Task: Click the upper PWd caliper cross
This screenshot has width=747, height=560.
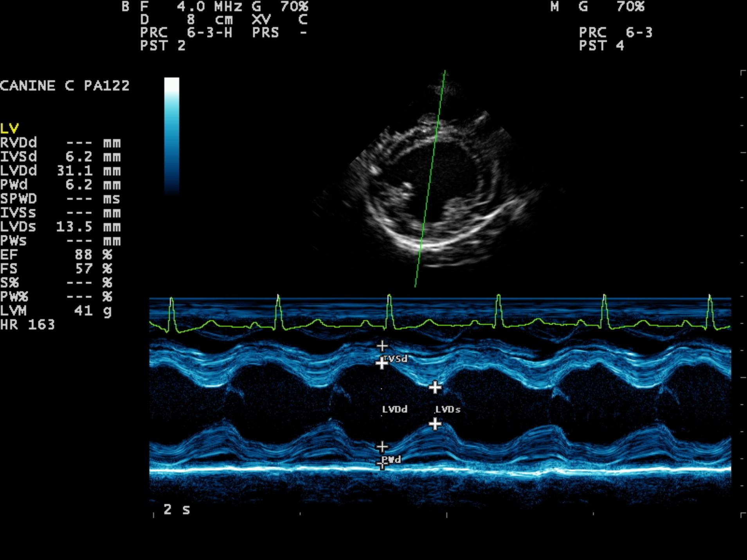Action: pos(382,447)
